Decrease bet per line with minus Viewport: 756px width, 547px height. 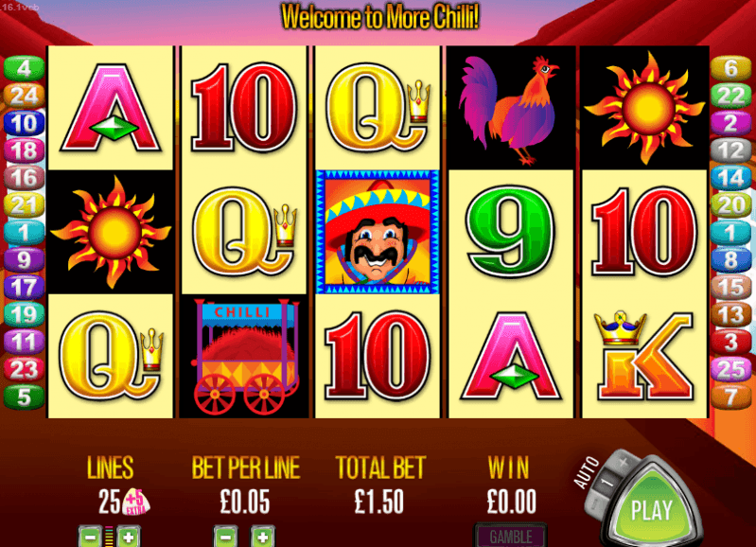click(225, 537)
